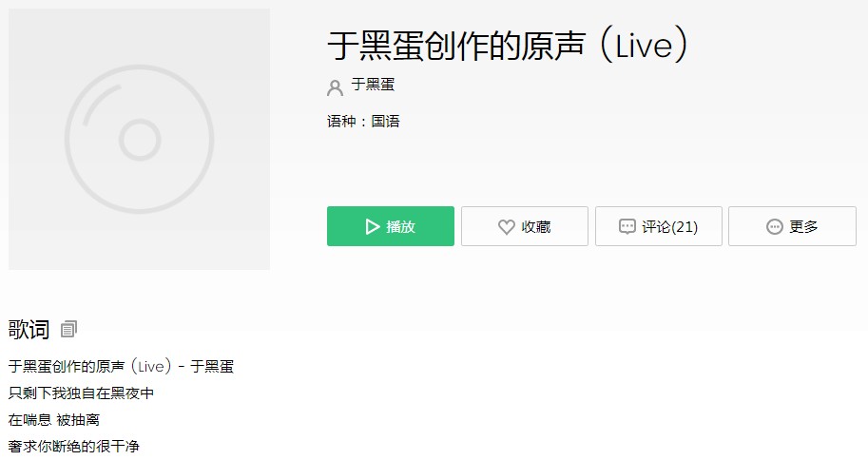The width and height of the screenshot is (868, 460).
Task: Expand the 更多 options menu
Action: [x=792, y=226]
